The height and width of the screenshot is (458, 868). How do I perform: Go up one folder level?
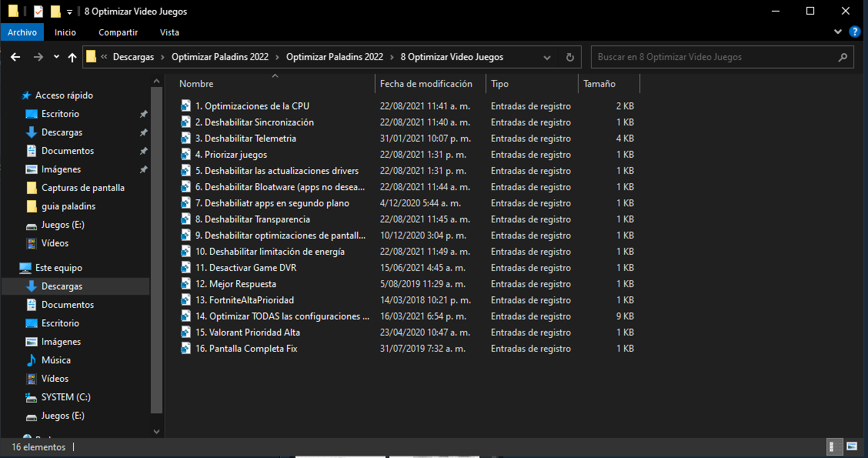[72, 57]
